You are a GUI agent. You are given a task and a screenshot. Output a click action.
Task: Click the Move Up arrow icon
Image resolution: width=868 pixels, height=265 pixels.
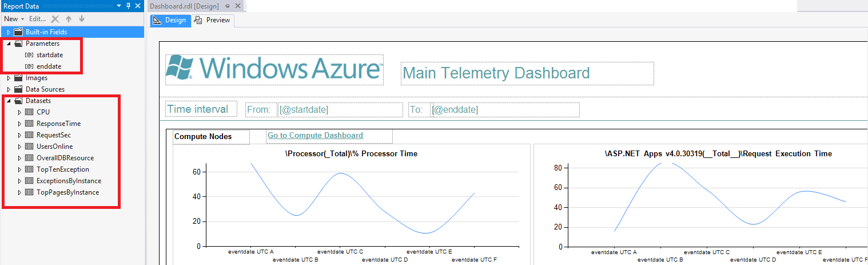69,19
